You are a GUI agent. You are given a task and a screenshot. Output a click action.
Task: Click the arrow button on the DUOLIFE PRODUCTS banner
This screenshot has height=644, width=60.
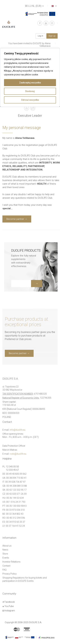36,284
